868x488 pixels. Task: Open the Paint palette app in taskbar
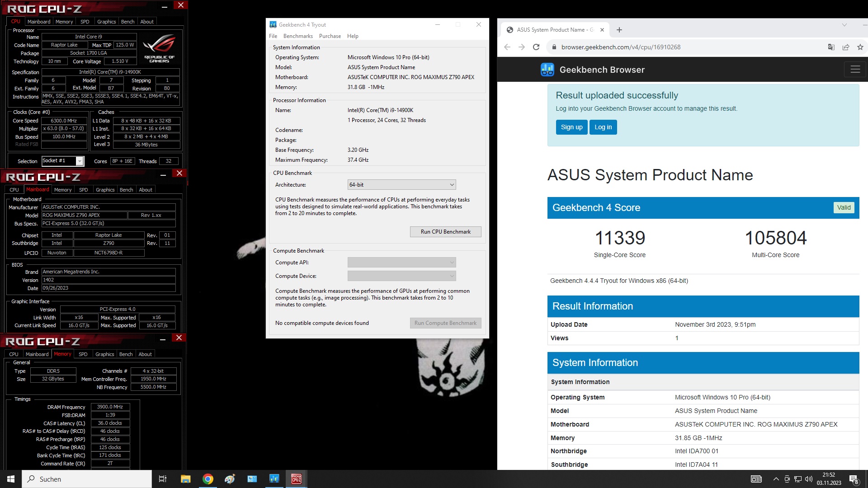pos(230,479)
